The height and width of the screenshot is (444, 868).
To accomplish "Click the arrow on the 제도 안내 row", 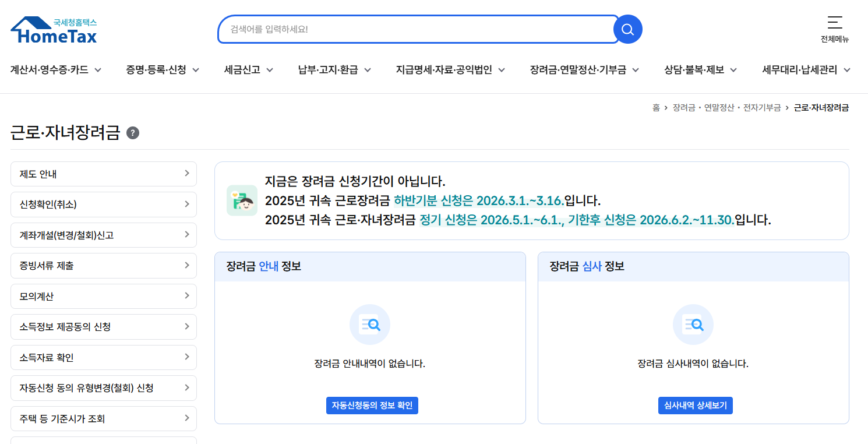I will pyautogui.click(x=187, y=173).
